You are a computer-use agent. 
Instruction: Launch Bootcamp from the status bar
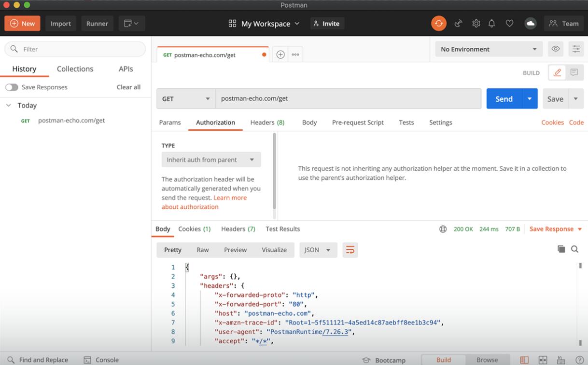pyautogui.click(x=384, y=360)
